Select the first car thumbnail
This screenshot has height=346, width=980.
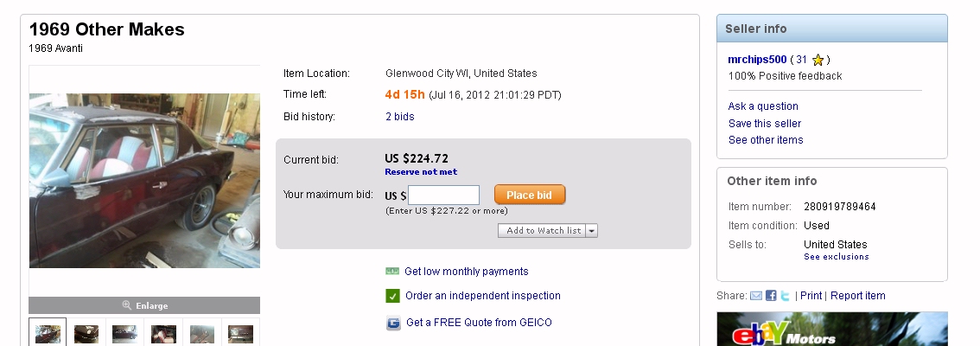click(x=48, y=334)
